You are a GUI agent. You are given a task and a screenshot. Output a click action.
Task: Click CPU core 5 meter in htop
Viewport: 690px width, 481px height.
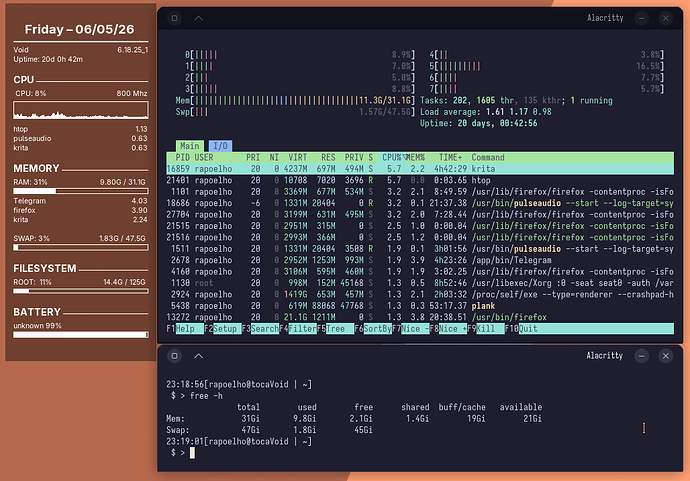[x=546, y=66]
